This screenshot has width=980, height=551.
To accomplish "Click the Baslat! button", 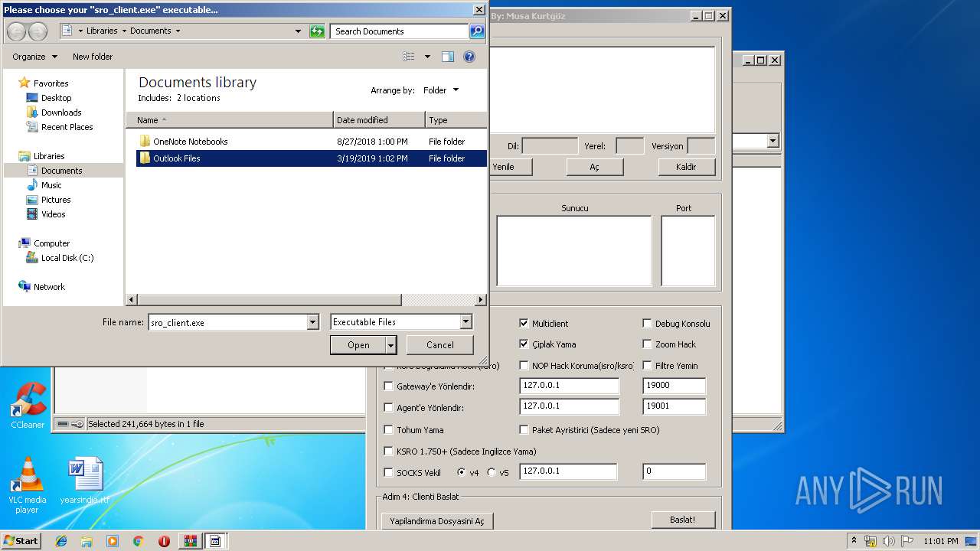I will (683, 520).
